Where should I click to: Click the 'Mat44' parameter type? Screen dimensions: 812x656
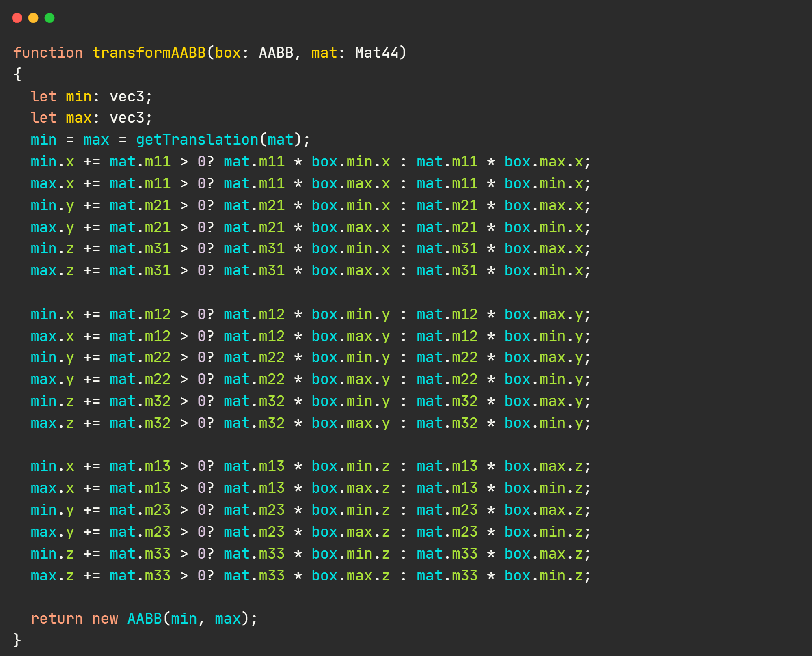pyautogui.click(x=377, y=53)
